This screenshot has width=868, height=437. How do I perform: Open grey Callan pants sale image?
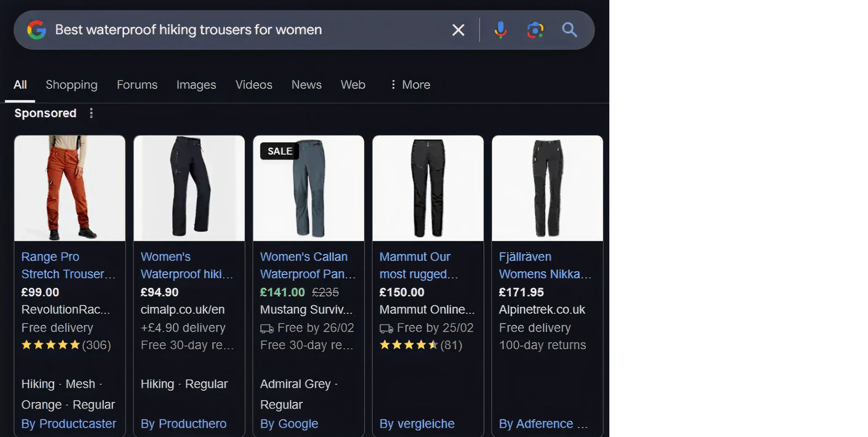[308, 188]
